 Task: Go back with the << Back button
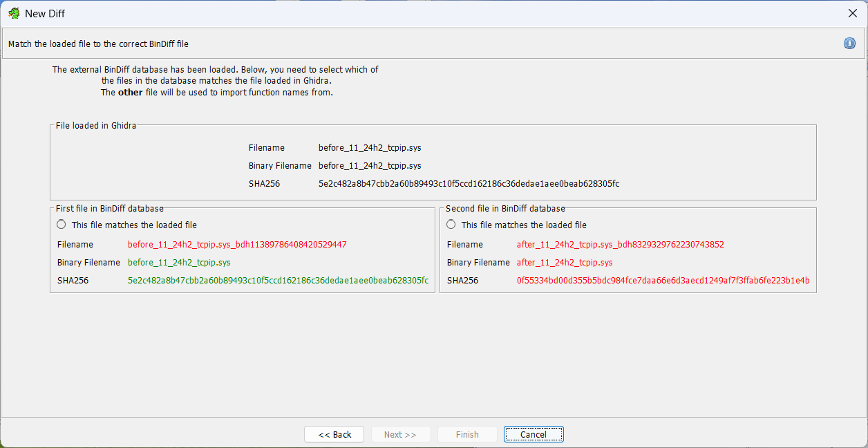point(334,434)
